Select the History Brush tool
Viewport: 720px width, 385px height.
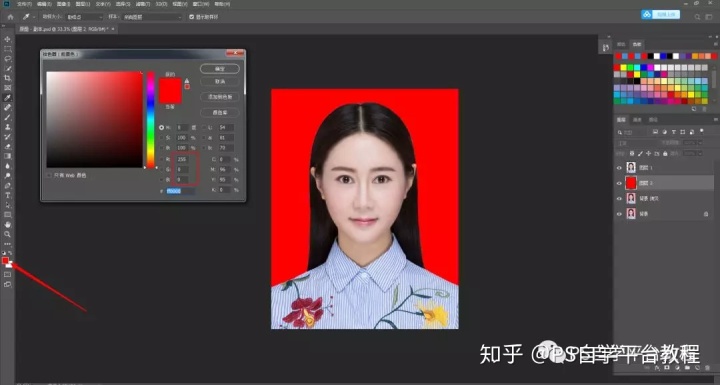point(7,136)
